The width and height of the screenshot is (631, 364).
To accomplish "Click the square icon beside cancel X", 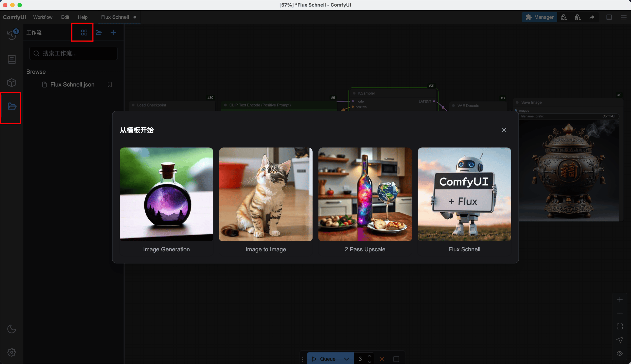I will point(396,359).
